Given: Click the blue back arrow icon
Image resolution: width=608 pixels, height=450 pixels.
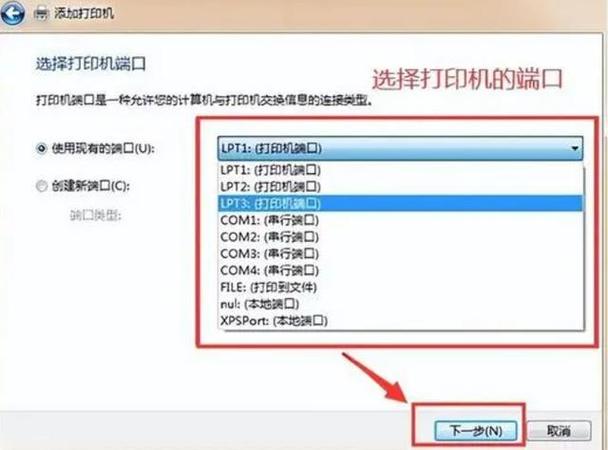Looking at the screenshot, I should coord(12,14).
